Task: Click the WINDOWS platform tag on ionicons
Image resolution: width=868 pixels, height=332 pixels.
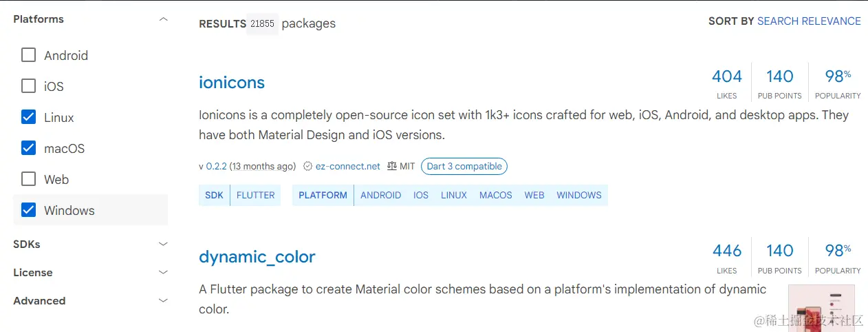Action: [x=579, y=195]
